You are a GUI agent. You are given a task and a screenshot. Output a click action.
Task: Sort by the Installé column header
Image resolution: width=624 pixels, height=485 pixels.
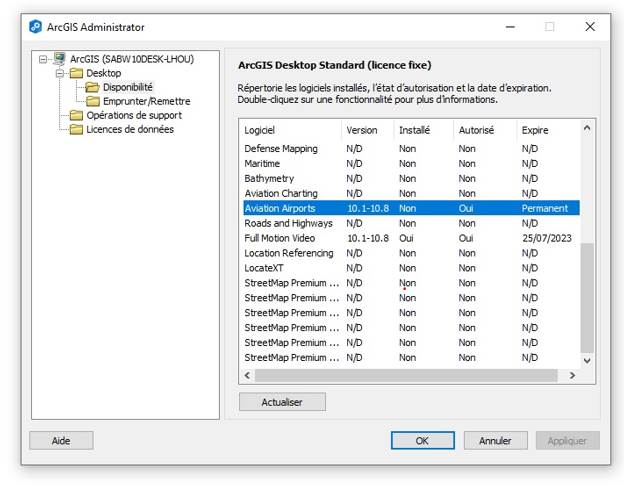click(x=423, y=130)
